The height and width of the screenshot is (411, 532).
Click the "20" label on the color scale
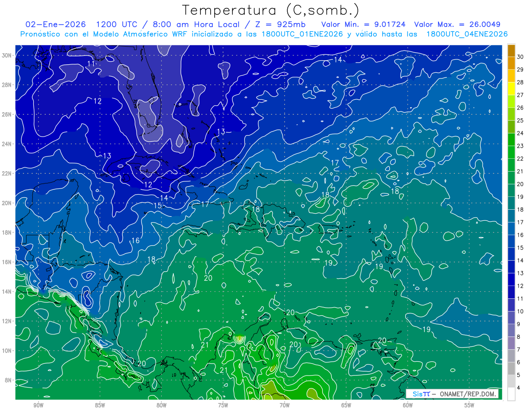click(x=520, y=184)
